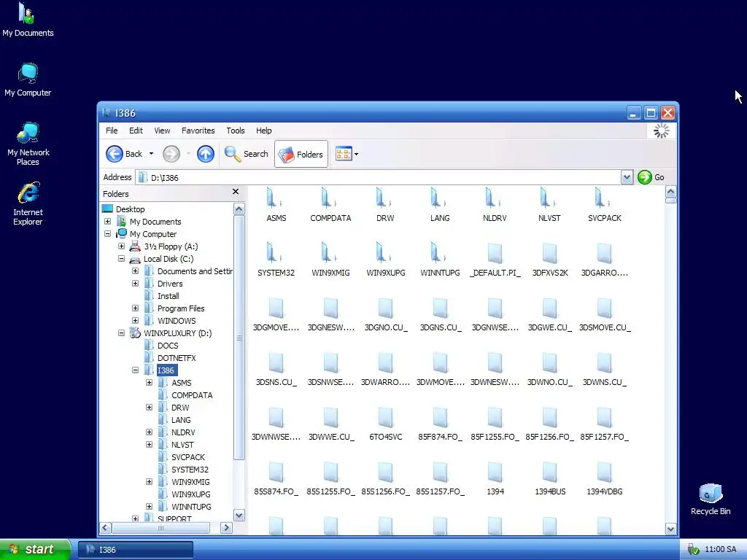
Task: Select the DRW folder icon in file pane
Action: click(x=385, y=198)
